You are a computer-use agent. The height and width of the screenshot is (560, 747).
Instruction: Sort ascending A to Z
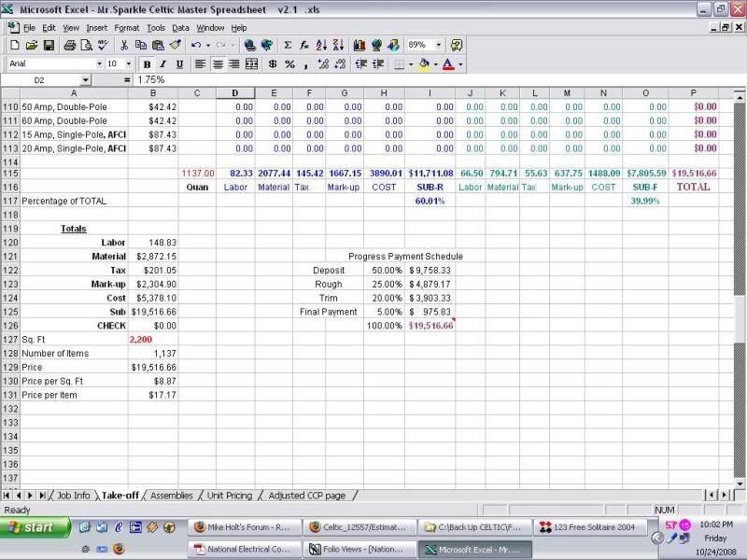pos(321,45)
